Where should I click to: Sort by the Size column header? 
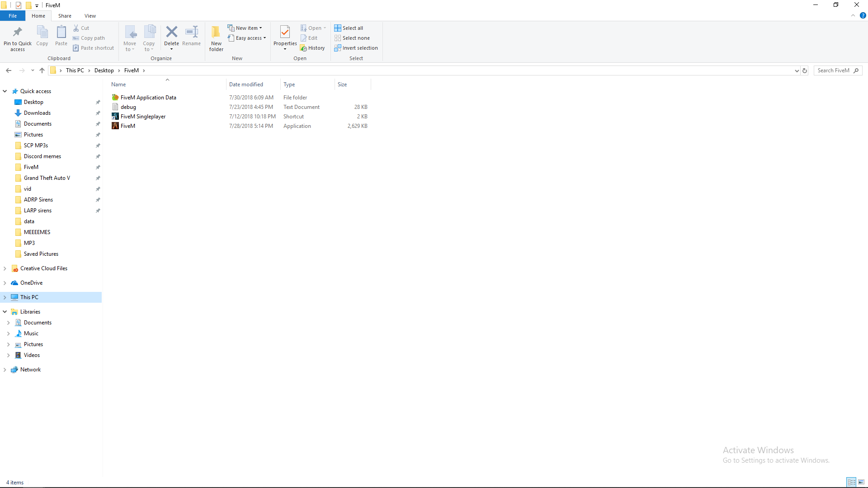353,84
